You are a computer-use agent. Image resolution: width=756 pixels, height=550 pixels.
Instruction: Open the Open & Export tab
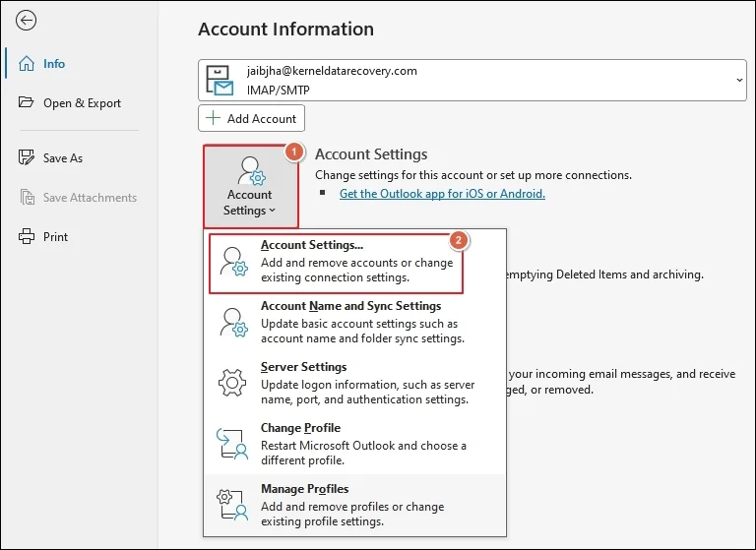tap(82, 103)
